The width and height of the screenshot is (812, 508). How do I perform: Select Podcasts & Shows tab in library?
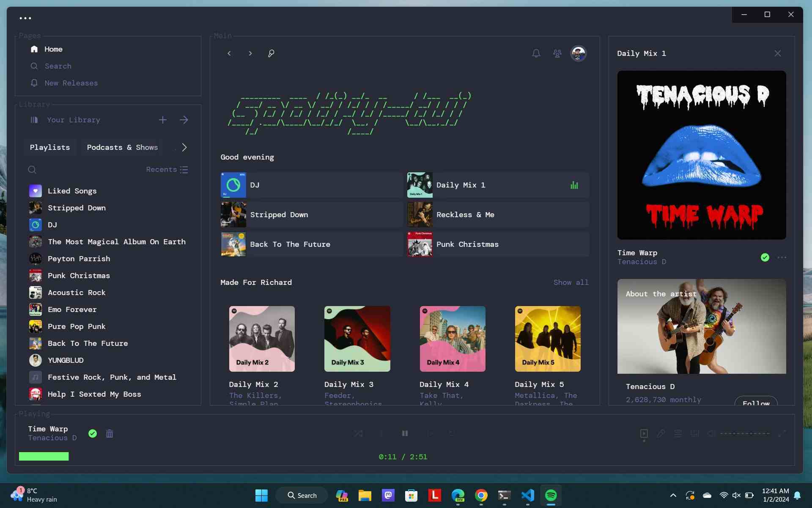pyautogui.click(x=122, y=147)
